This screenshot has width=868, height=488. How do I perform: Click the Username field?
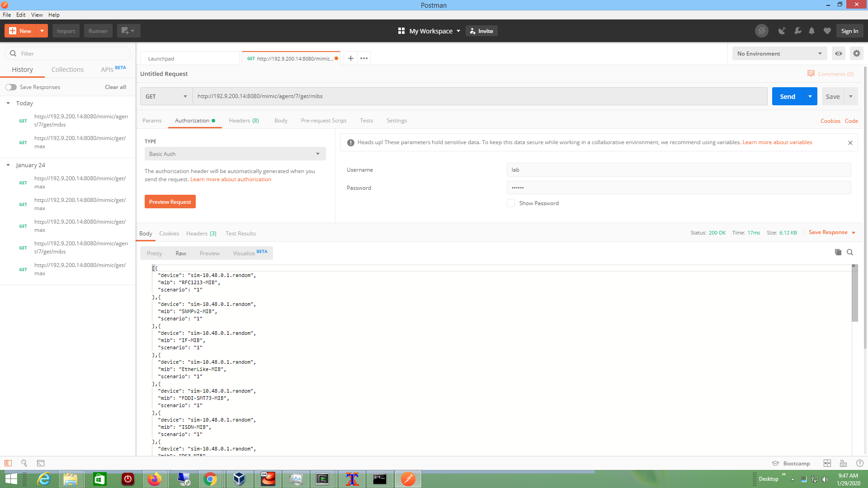coord(679,170)
